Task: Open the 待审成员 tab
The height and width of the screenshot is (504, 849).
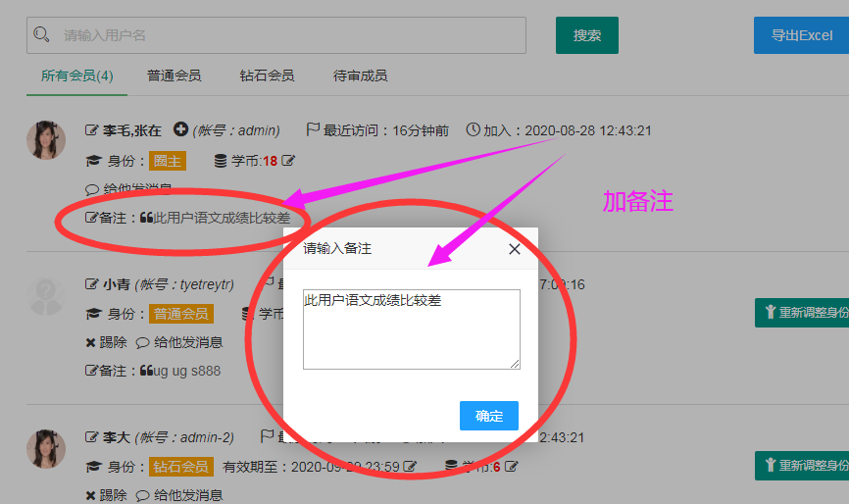Action: (x=360, y=76)
